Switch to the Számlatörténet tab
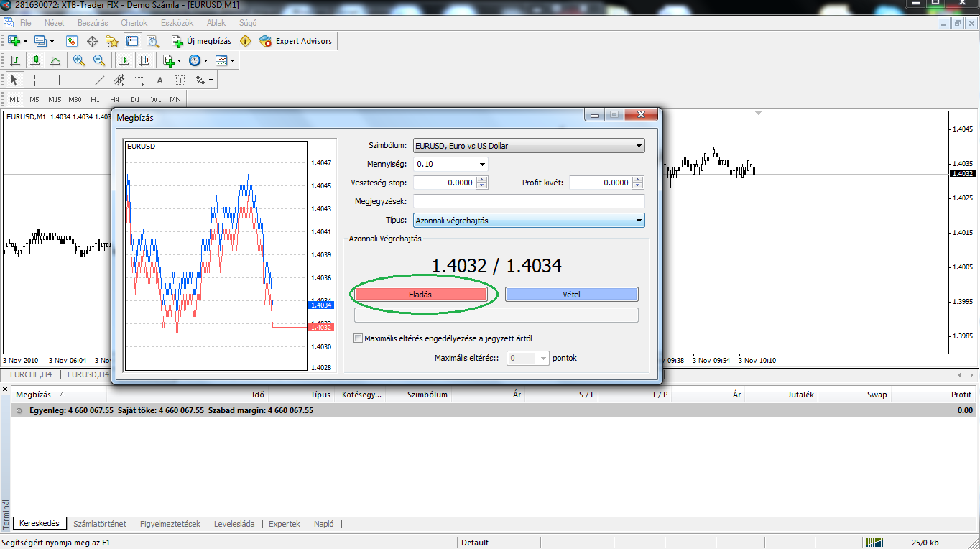The width and height of the screenshot is (980, 549). click(x=100, y=524)
